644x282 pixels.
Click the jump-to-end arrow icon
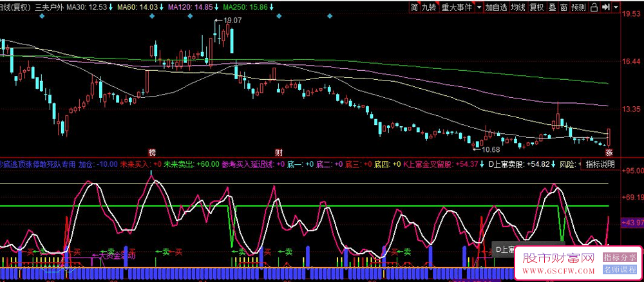coord(605,7)
